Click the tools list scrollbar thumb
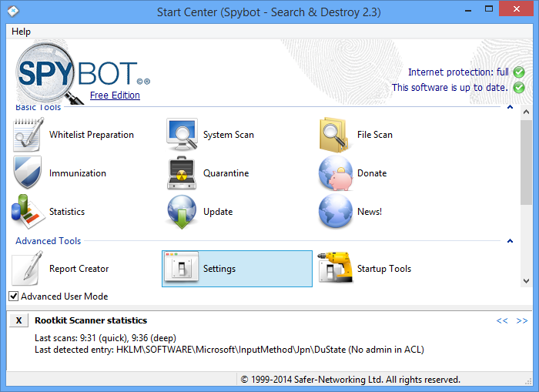This screenshot has width=539, height=392. [526, 162]
